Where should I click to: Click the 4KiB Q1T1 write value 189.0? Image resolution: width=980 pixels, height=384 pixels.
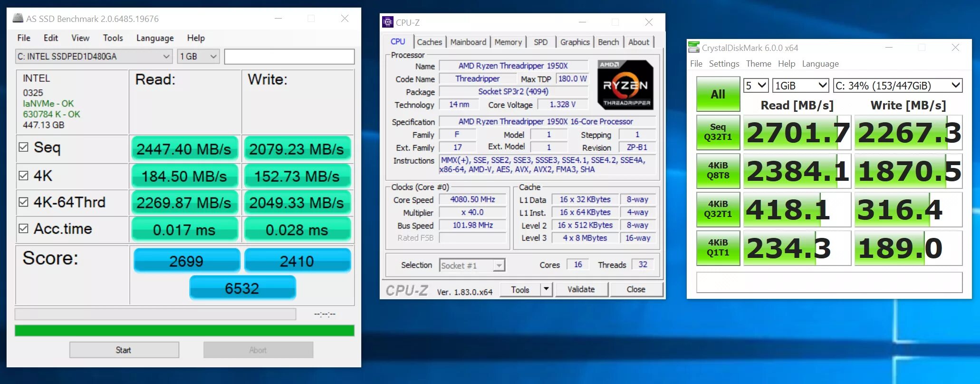[908, 248]
